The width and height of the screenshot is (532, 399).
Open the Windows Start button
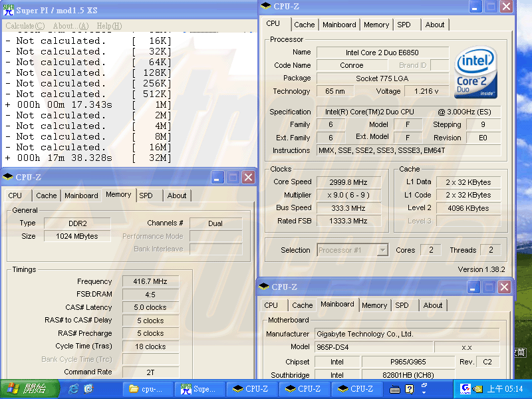pos(29,389)
